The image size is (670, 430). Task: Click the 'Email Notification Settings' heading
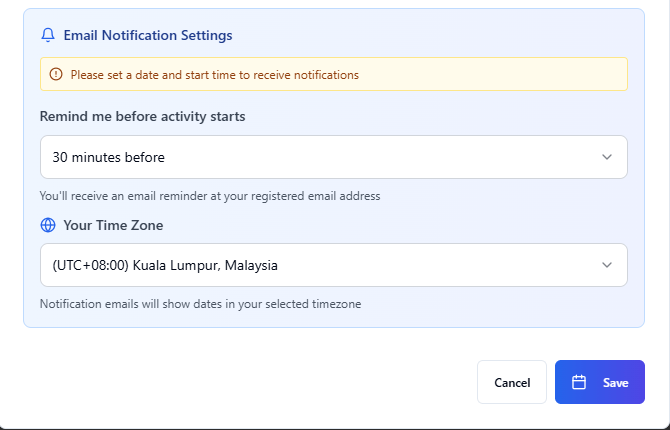[x=148, y=35]
